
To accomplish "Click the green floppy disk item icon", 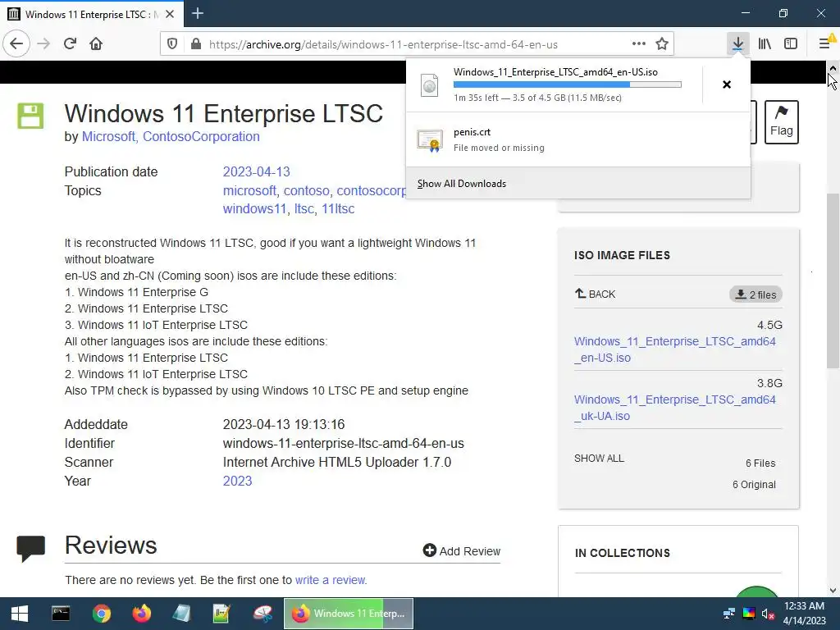I will coord(30,116).
